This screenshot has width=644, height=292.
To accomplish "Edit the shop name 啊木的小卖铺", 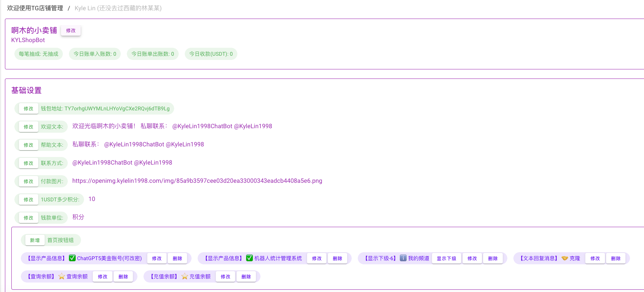I will click(x=71, y=31).
